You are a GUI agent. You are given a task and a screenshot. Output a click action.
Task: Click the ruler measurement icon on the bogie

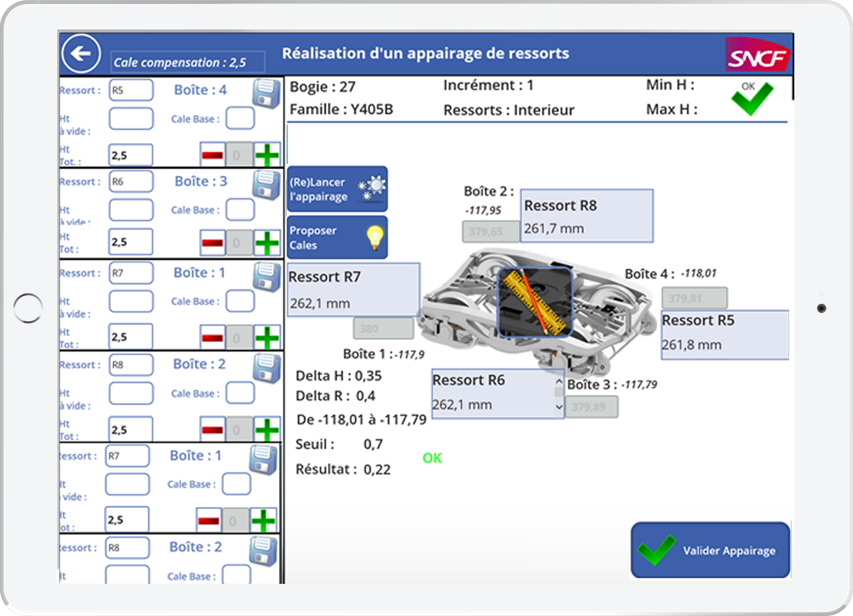[534, 301]
